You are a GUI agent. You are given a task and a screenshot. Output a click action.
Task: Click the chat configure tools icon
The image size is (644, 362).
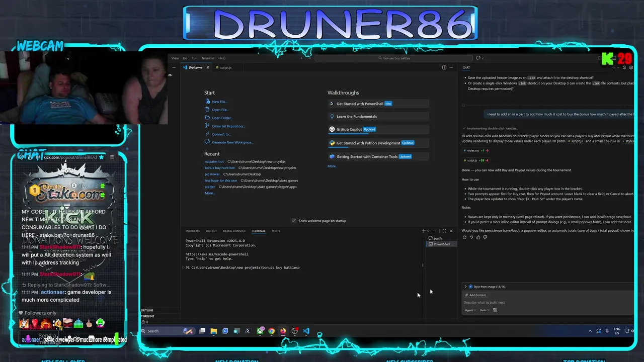point(495,310)
